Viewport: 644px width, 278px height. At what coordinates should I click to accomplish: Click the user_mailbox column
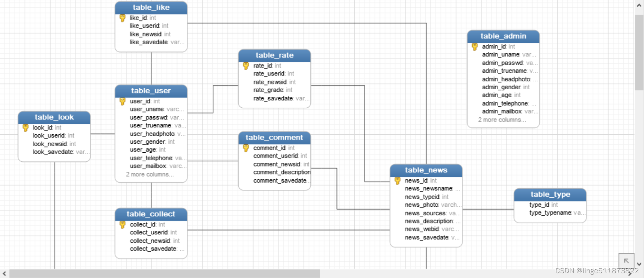tap(158, 166)
